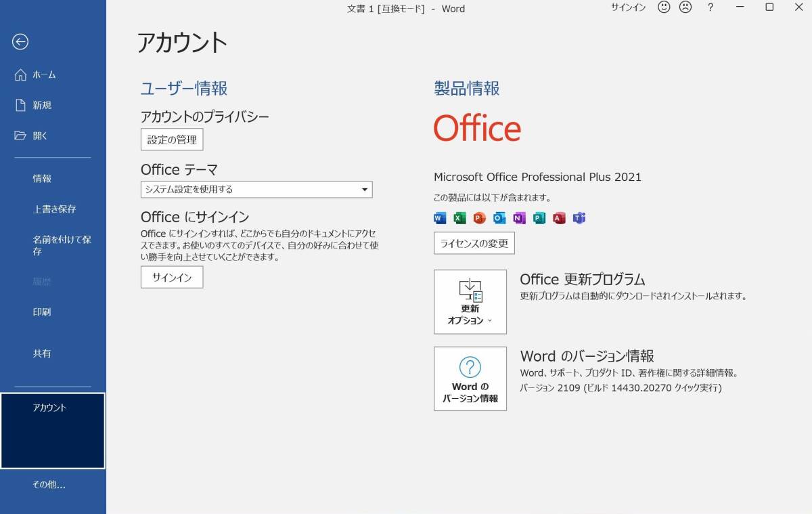This screenshot has width=812, height=514.
Task: Open その他... in the sidebar
Action: (49, 485)
